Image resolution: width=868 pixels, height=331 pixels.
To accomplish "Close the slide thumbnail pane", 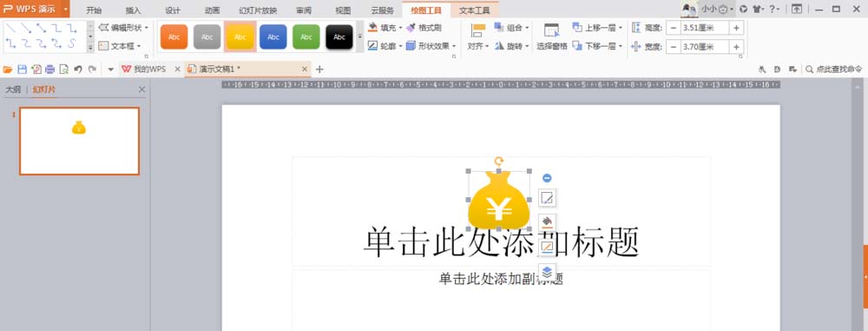I will pyautogui.click(x=141, y=89).
